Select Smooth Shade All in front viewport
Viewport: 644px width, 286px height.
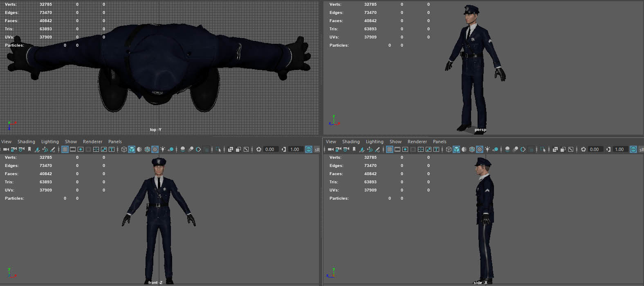tap(132, 149)
